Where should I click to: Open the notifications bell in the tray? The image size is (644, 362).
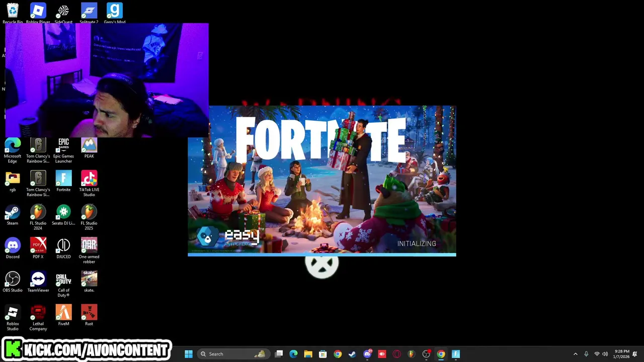pyautogui.click(x=635, y=354)
